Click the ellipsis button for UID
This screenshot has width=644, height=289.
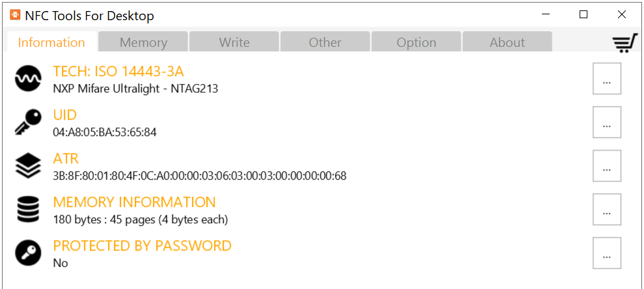[607, 122]
